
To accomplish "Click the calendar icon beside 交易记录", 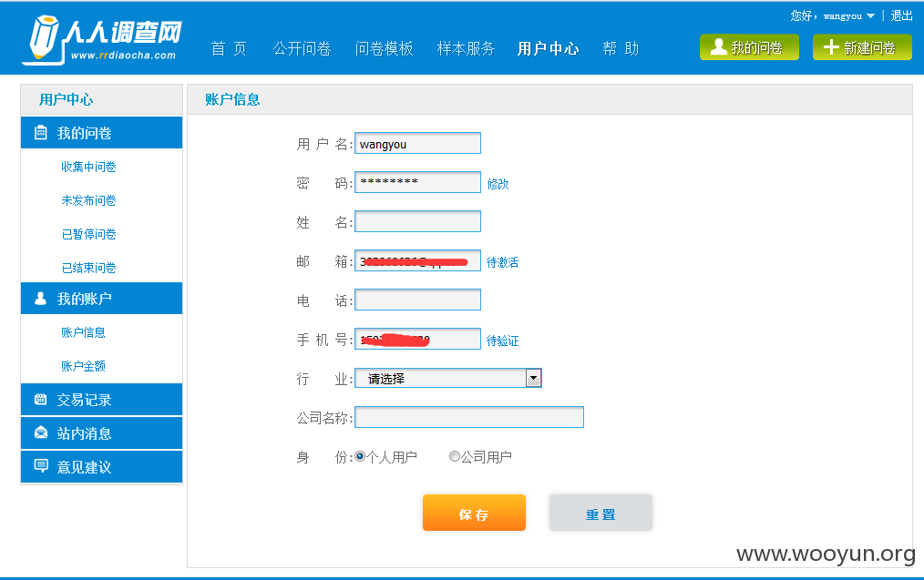I will click(41, 399).
